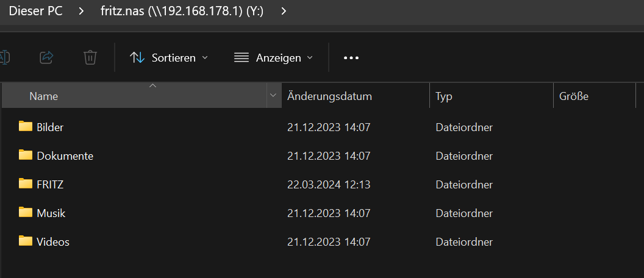This screenshot has width=644, height=278.
Task: Navigate to Dieser PC breadcrumb
Action: click(x=36, y=11)
